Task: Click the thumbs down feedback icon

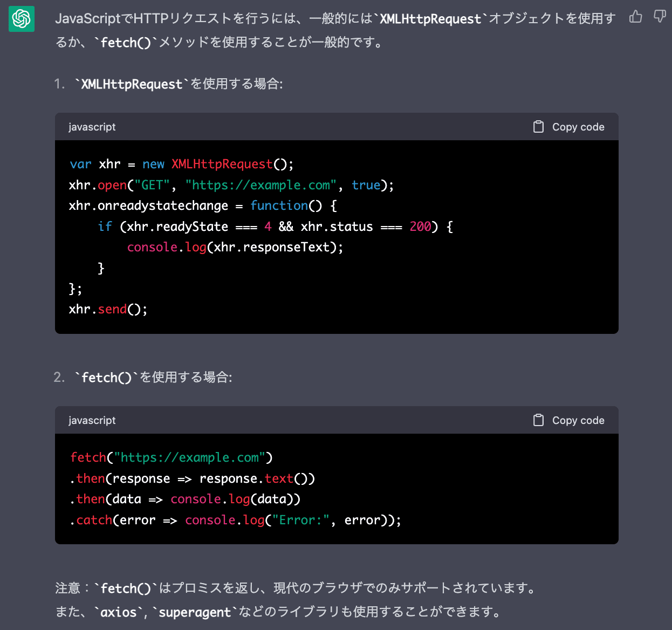Action: (660, 17)
